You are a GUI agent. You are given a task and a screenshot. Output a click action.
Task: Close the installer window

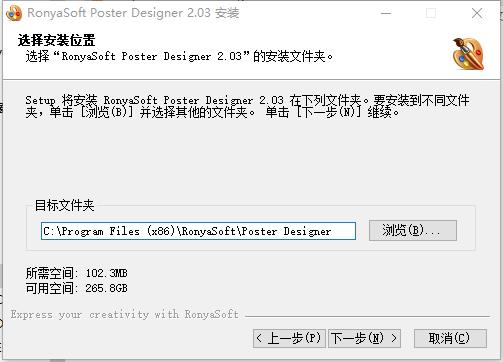477,13
